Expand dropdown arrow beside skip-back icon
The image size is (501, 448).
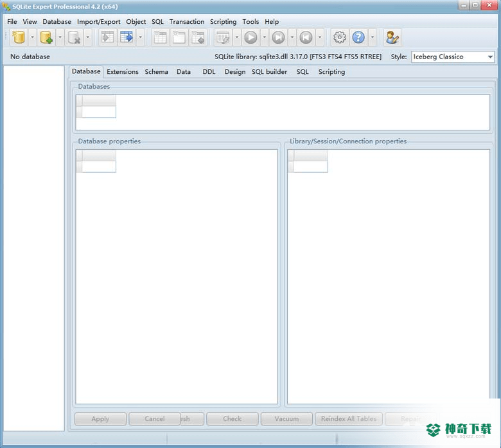tap(320, 37)
